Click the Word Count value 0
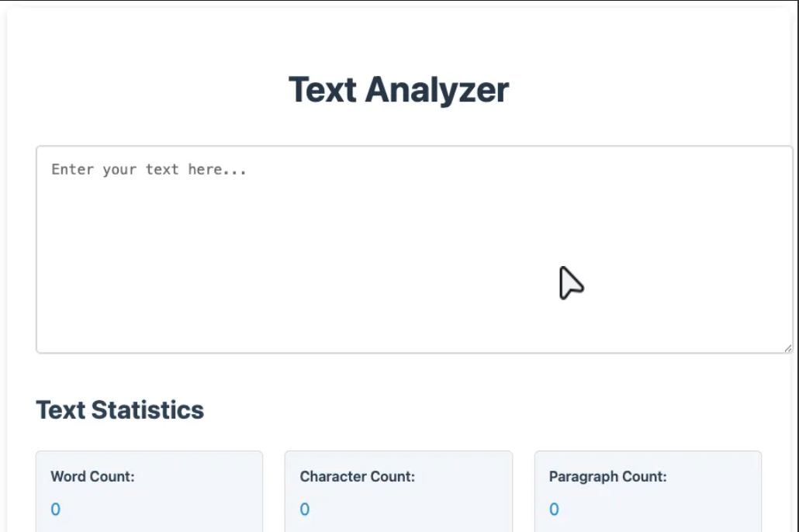 pyautogui.click(x=56, y=509)
